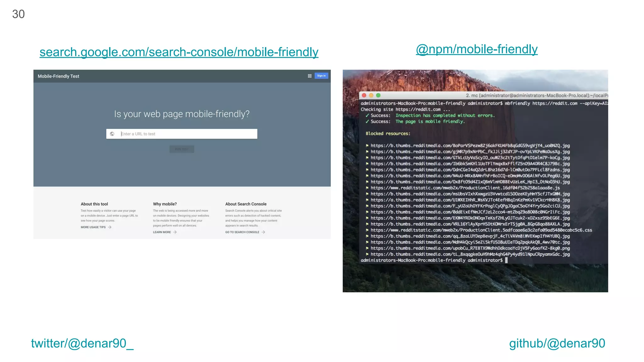The height and width of the screenshot is (362, 644).
Task: Open the MORE USAGE TIPS link
Action: (93, 227)
